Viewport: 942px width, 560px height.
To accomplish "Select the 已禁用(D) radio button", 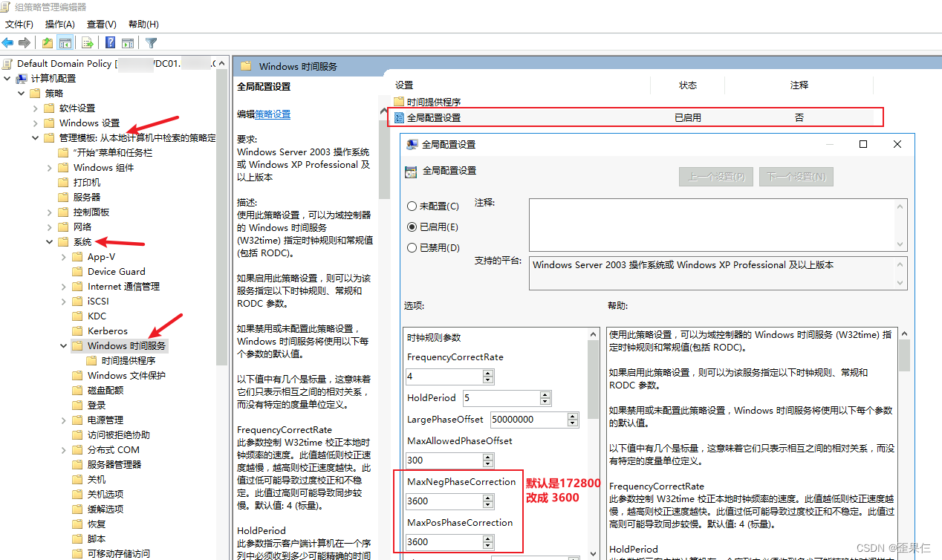I will [412, 247].
